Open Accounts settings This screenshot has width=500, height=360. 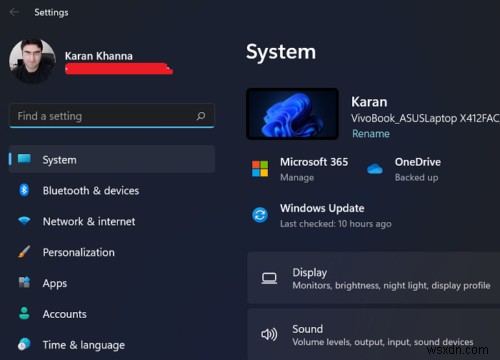coord(112,314)
